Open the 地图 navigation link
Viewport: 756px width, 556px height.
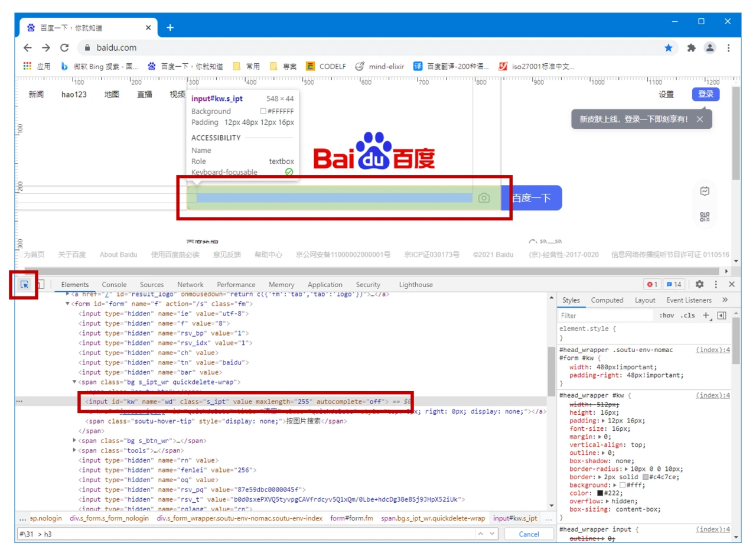[x=112, y=95]
